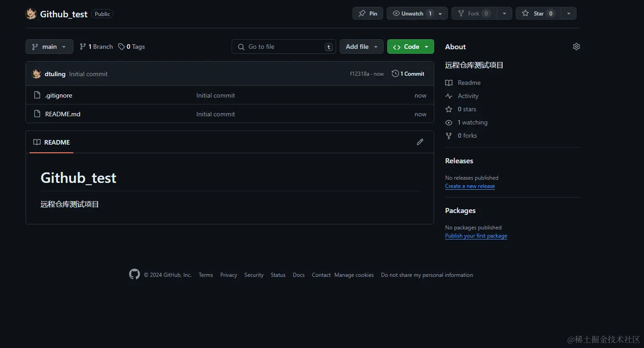Expand the Star lists dropdown arrow
The height and width of the screenshot is (348, 644).
click(569, 14)
